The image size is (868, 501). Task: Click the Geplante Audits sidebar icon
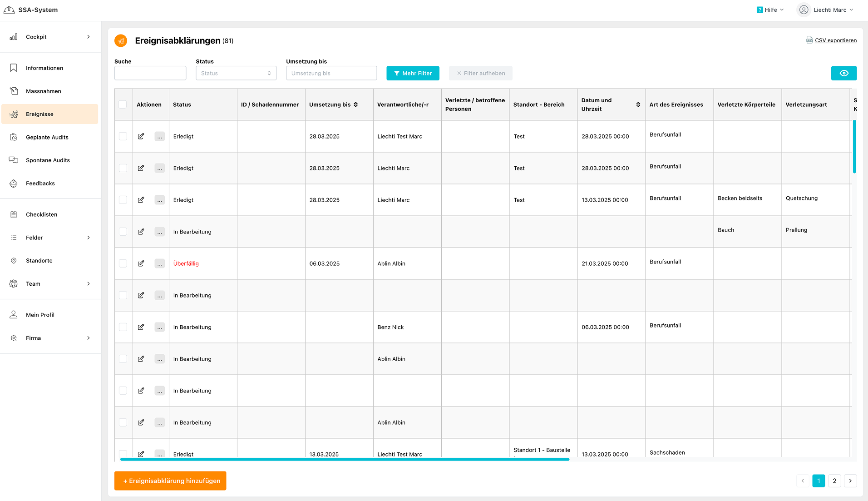(x=14, y=137)
